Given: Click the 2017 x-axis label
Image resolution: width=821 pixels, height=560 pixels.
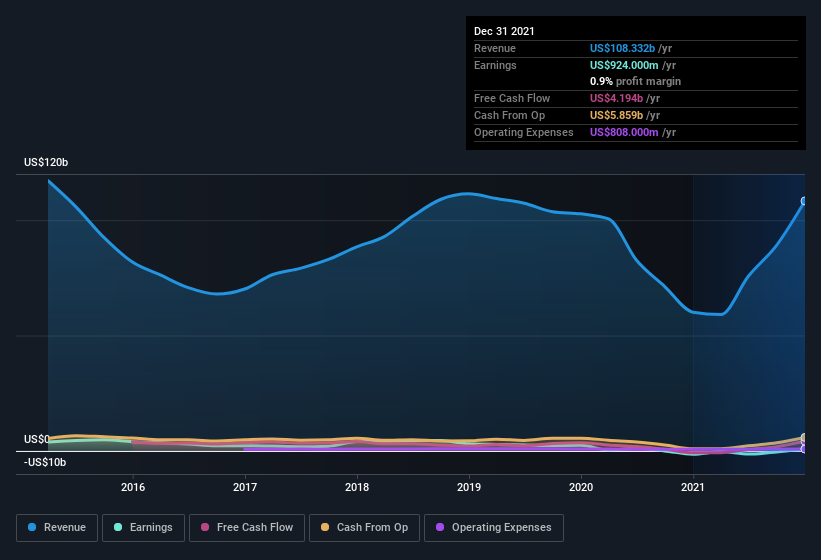Looking at the screenshot, I should [245, 487].
